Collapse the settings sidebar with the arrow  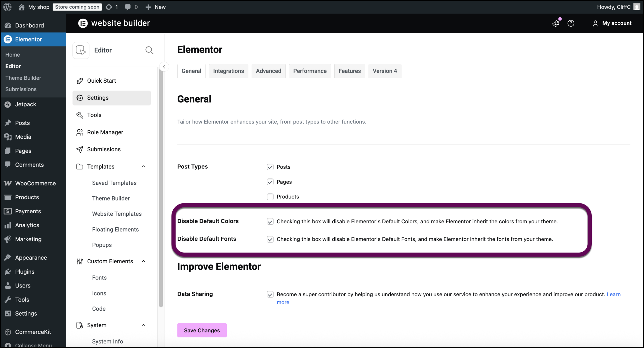click(164, 67)
